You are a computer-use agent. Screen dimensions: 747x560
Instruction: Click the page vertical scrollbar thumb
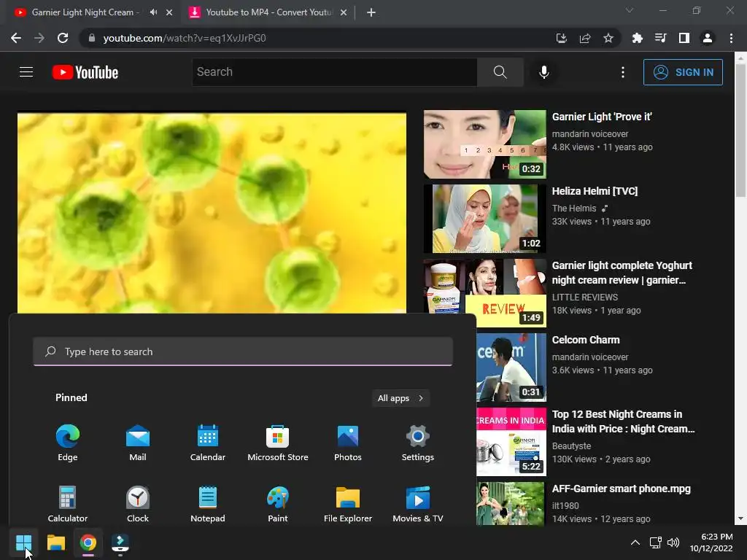pos(740,130)
